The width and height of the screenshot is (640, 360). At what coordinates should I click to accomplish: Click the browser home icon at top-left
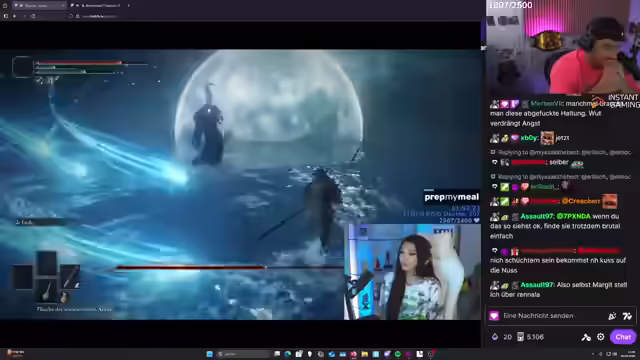(5, 5)
